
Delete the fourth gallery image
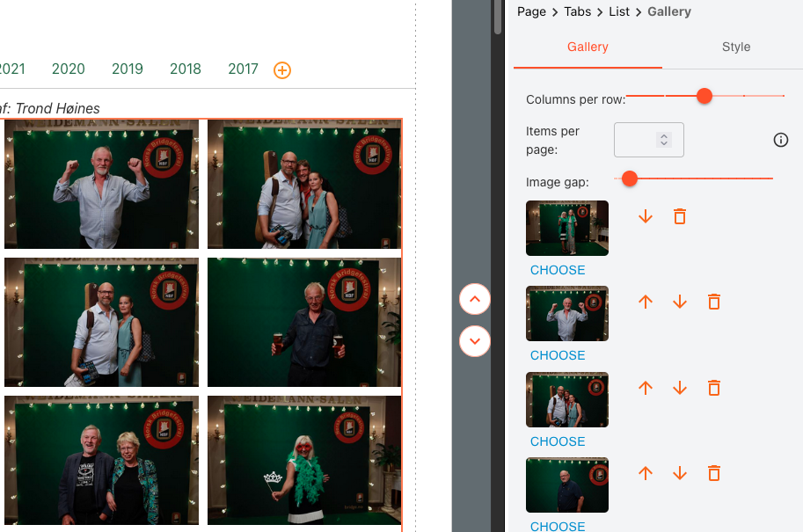[x=713, y=473]
